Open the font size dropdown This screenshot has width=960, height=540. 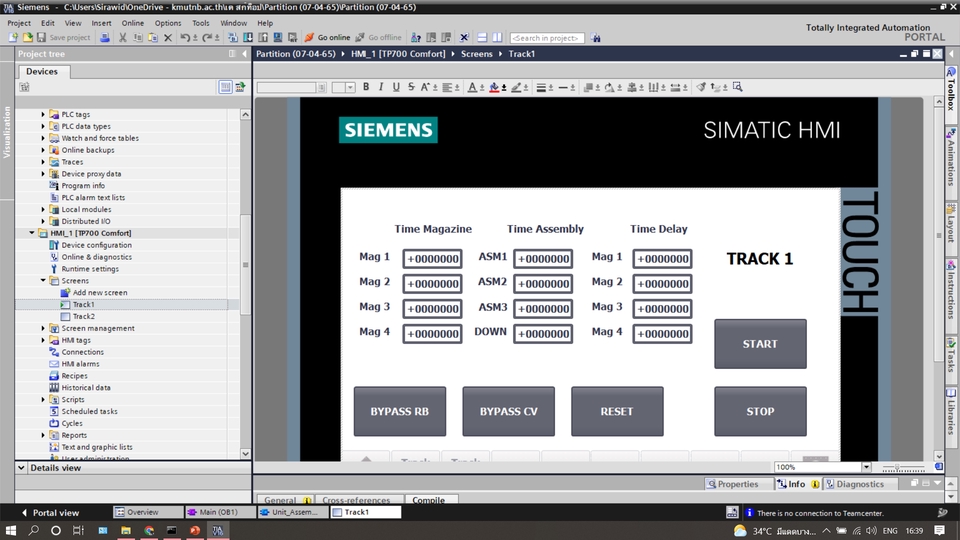350,88
